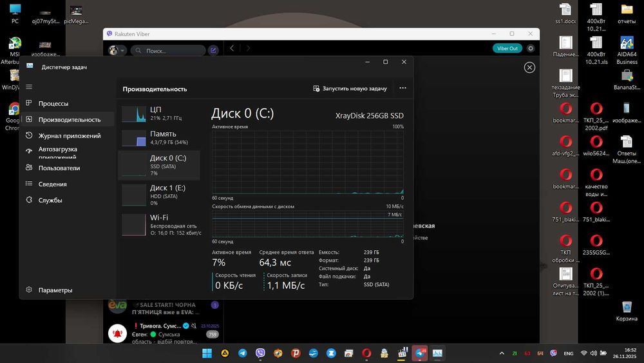This screenshot has height=363, width=644.
Task: Open the Windows Start menu
Action: 207,353
